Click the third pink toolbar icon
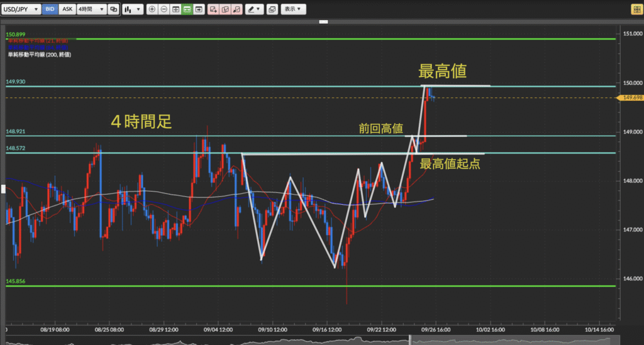The height and width of the screenshot is (345, 644). coord(236,9)
